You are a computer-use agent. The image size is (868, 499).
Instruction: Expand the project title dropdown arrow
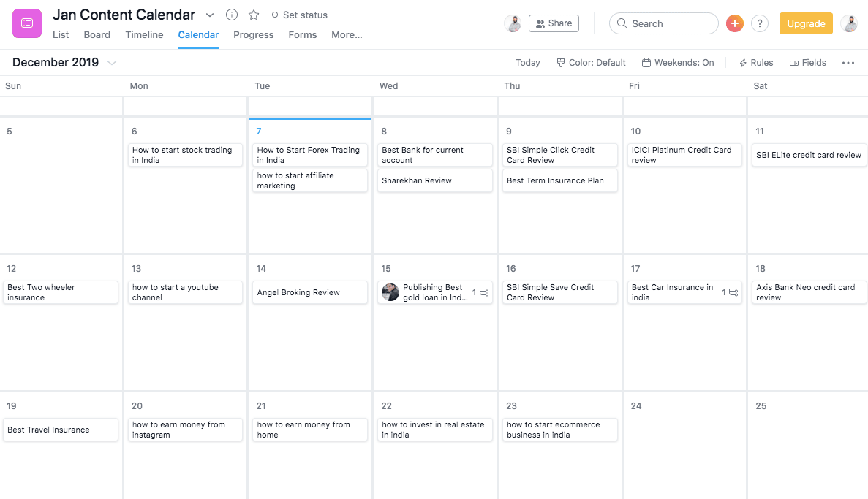pos(210,15)
